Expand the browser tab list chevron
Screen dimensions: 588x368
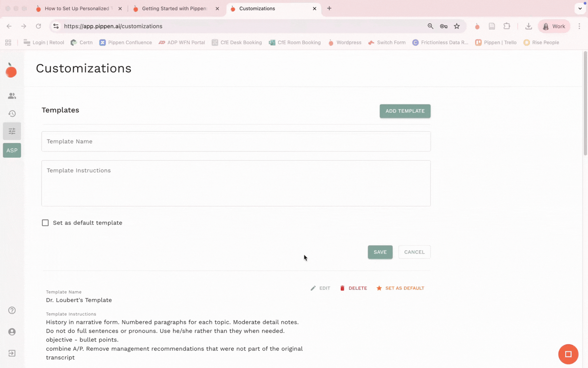click(x=580, y=9)
